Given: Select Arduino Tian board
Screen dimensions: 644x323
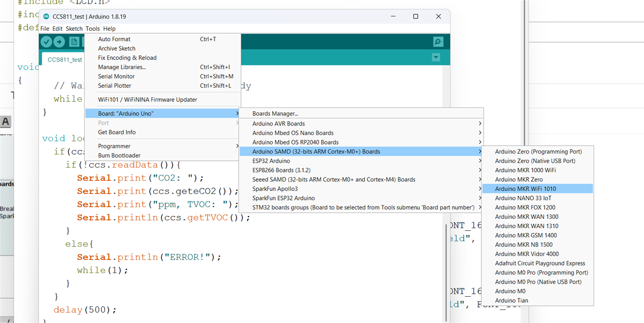Looking at the screenshot, I should click(538, 301).
